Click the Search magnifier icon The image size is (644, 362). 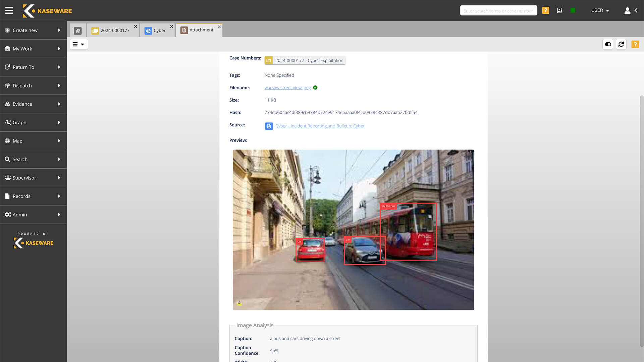click(x=7, y=159)
